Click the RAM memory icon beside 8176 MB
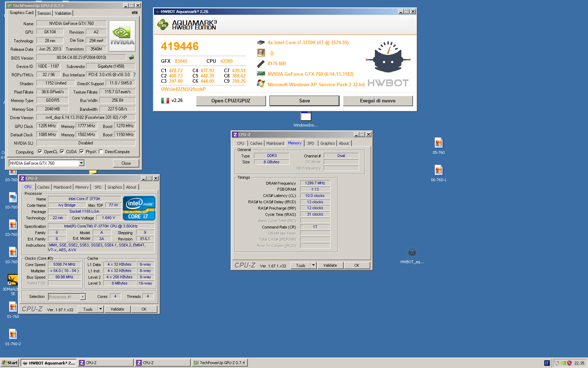Screen dimensions: 588x368 point(261,64)
